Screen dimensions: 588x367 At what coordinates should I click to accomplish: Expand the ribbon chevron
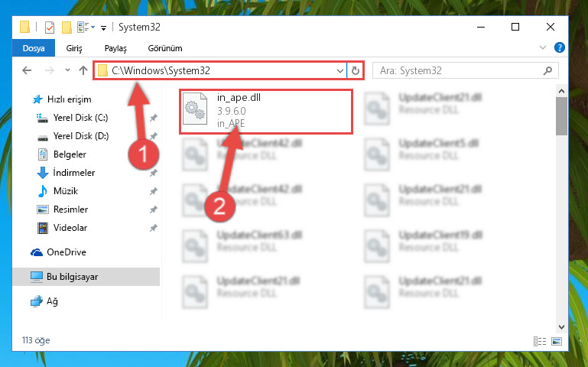pos(542,47)
